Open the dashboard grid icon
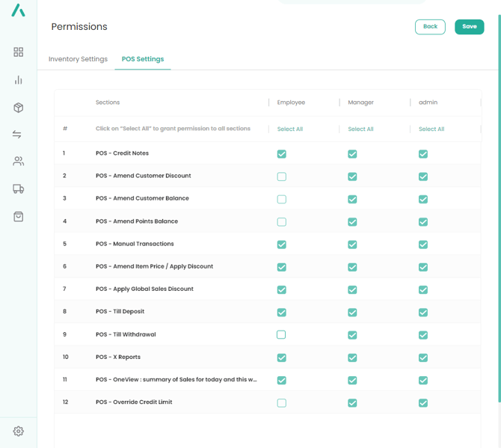The height and width of the screenshot is (448, 501). click(x=19, y=52)
